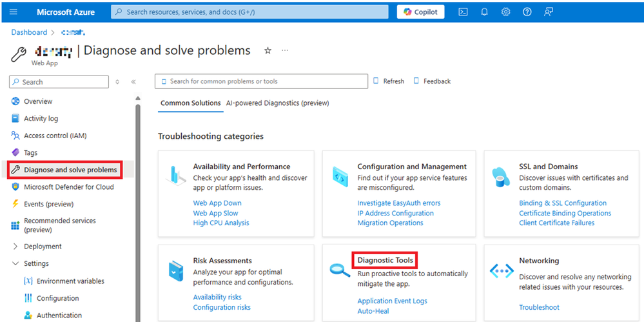Click the purple Tags icon
This screenshot has height=322, width=644.
point(15,152)
